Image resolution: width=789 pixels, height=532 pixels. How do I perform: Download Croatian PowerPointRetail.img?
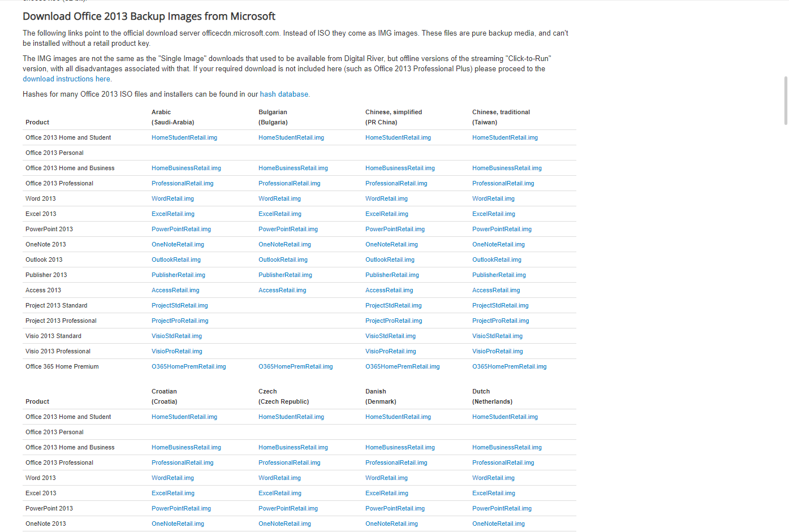click(181, 509)
